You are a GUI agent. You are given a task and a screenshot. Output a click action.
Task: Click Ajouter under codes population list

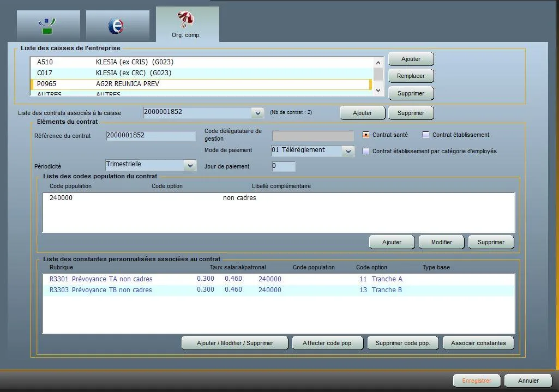pyautogui.click(x=392, y=242)
